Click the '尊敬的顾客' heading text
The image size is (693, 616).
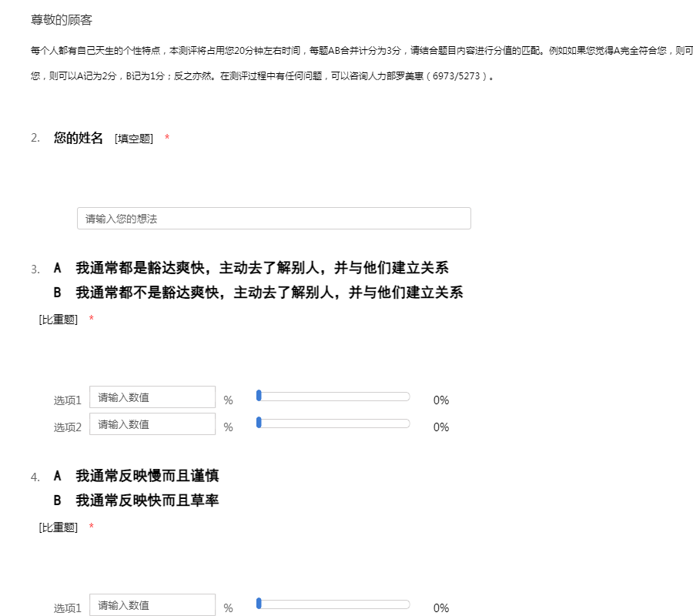[x=62, y=20]
